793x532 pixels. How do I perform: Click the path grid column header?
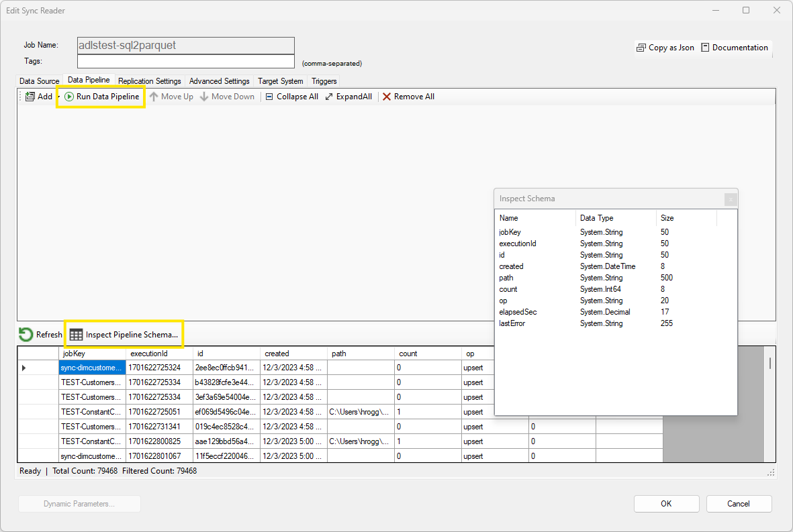(x=361, y=354)
